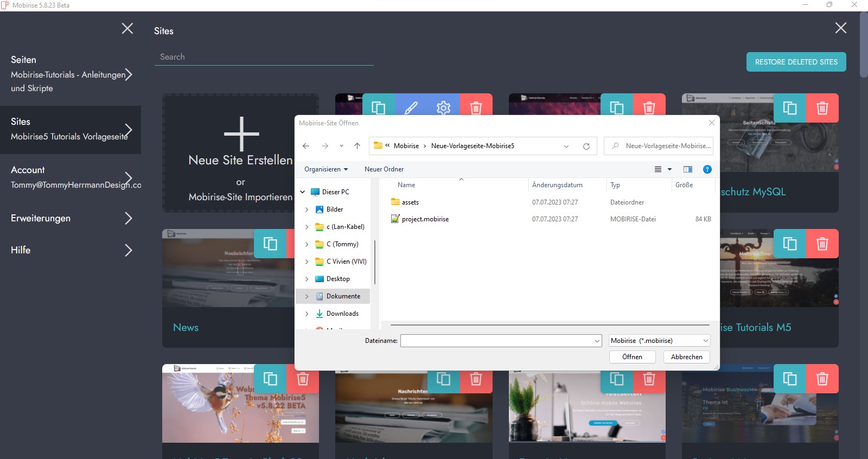The image size is (868, 459).
Task: Open the Seiten menu section
Action: (71, 74)
